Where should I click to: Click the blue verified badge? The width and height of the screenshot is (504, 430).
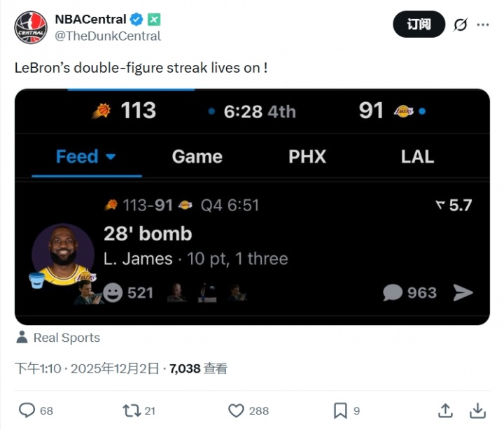point(137,20)
